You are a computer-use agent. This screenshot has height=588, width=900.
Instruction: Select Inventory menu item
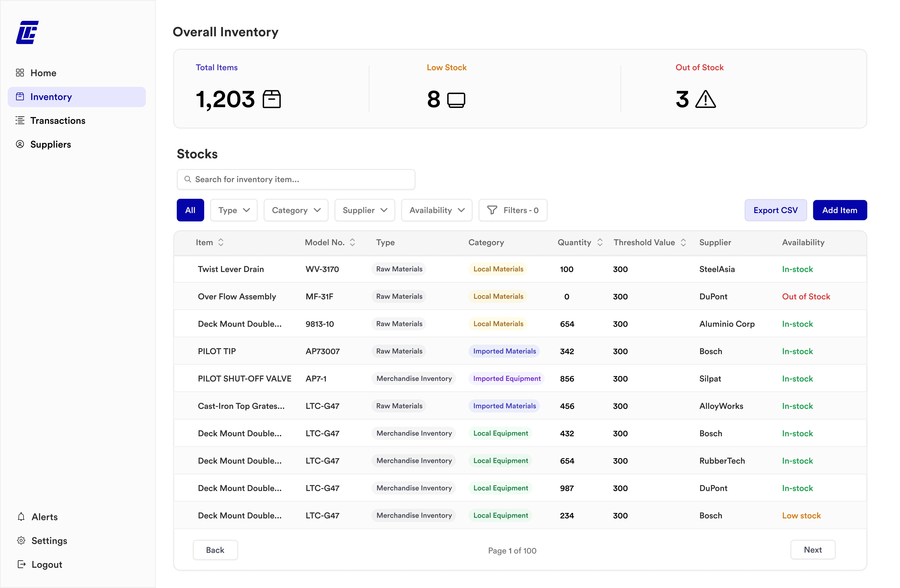pos(77,97)
